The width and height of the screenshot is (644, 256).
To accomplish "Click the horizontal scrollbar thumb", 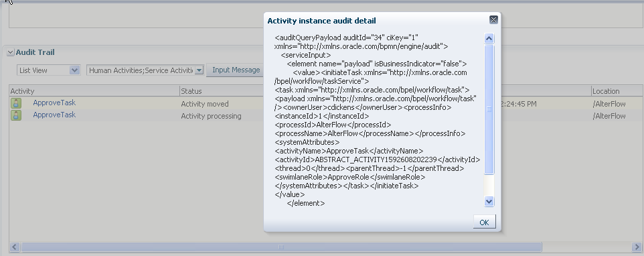I will pos(281,247).
